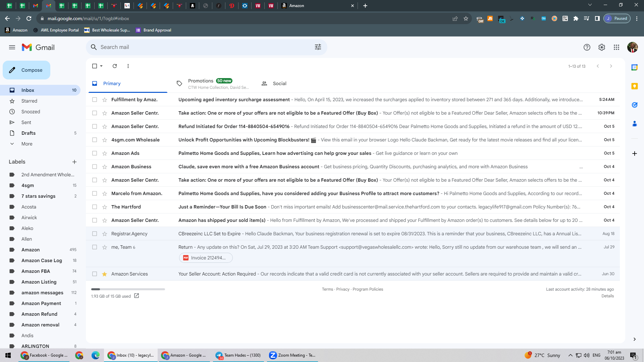The image size is (644, 362).
Task: Open Google Tasks side panel icon
Action: click(635, 105)
